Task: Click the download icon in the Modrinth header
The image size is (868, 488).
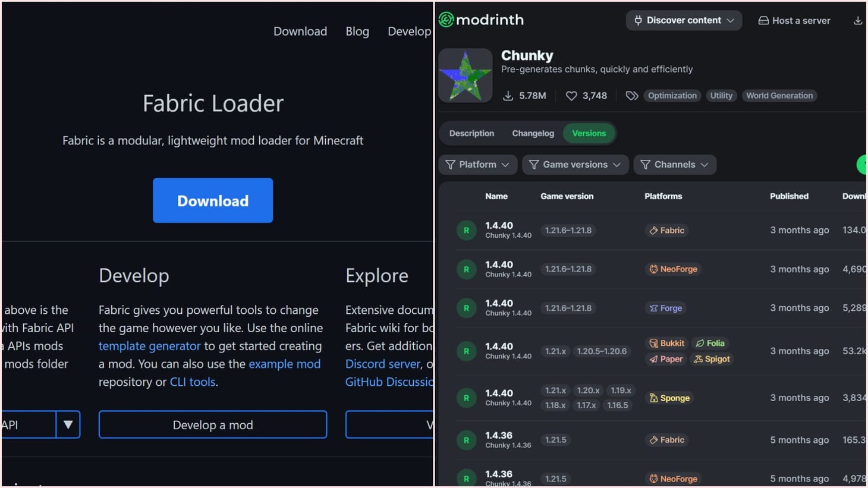Action: tap(858, 20)
